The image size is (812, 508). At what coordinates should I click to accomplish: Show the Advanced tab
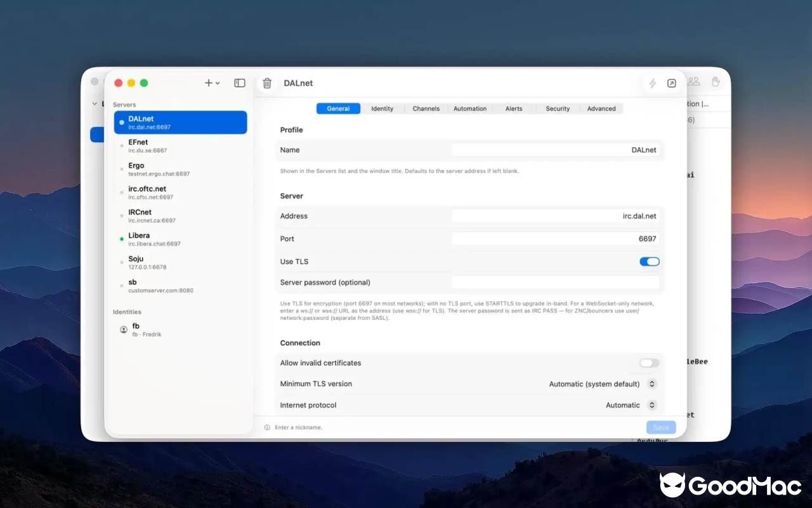click(x=601, y=109)
